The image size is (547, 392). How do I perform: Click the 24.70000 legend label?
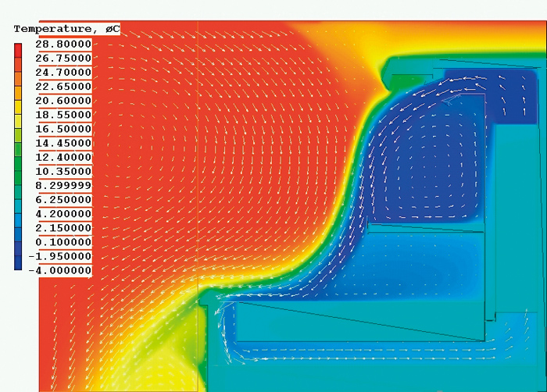(x=63, y=72)
